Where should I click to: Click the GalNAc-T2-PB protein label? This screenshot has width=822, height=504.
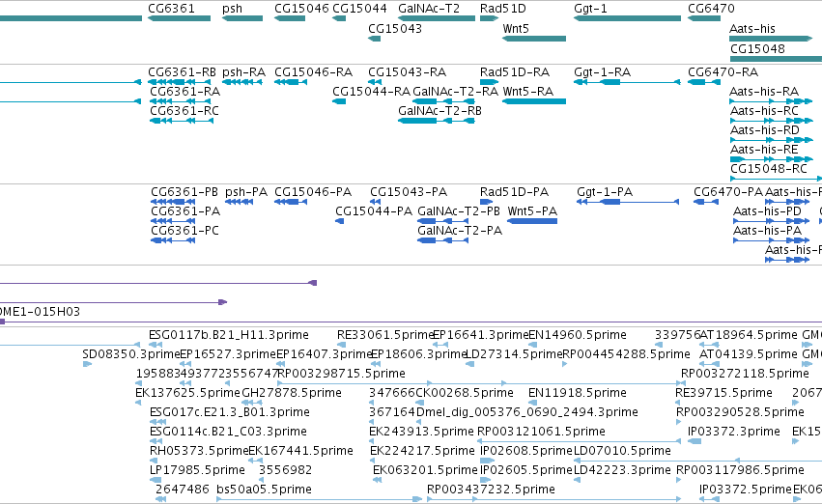click(x=459, y=211)
